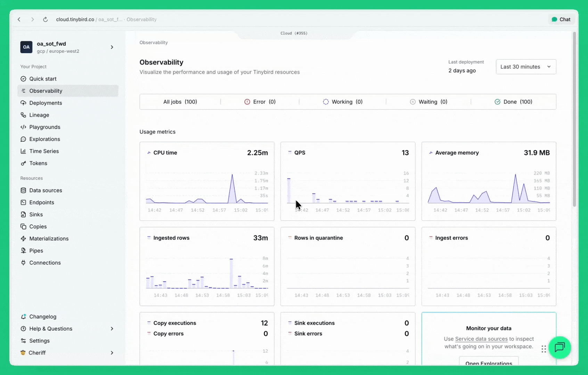
Task: Open the Connections section
Action: [44, 262]
